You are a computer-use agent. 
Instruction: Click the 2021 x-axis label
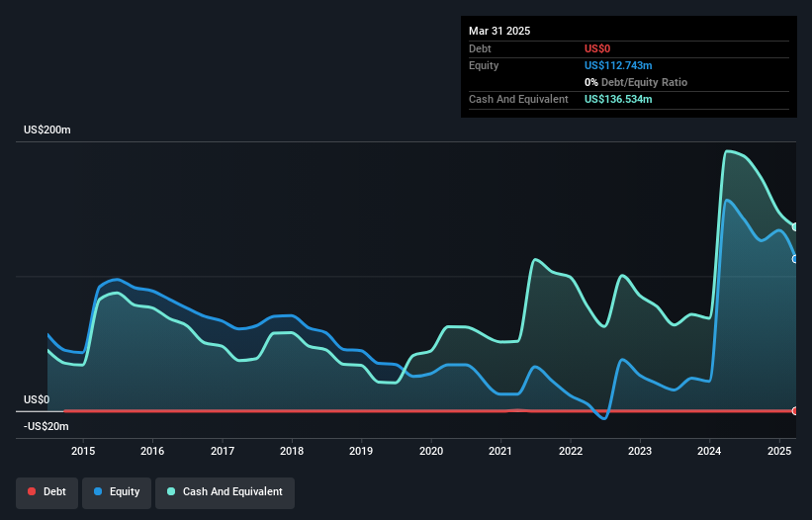pyautogui.click(x=500, y=451)
